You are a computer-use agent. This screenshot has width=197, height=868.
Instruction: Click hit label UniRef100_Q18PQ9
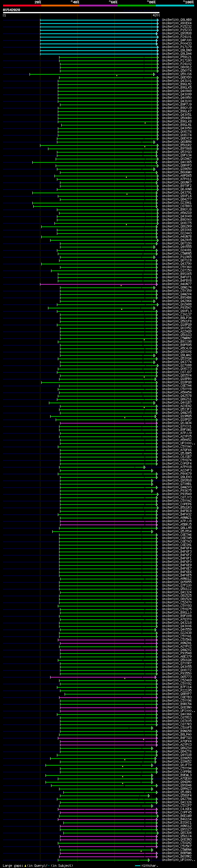pos(177,325)
